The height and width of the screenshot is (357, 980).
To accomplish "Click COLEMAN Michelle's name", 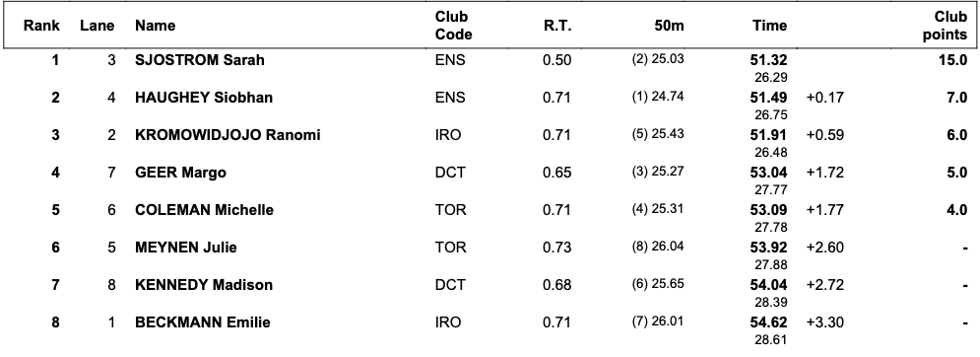I will click(x=205, y=210).
